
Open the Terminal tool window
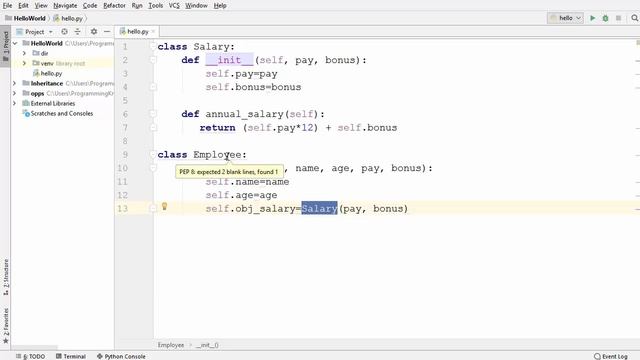(x=71, y=356)
